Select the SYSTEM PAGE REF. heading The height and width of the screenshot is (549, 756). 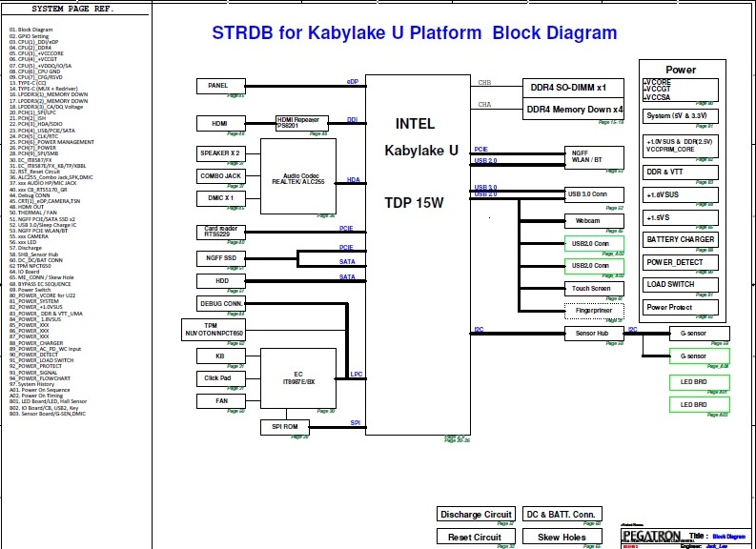click(72, 10)
